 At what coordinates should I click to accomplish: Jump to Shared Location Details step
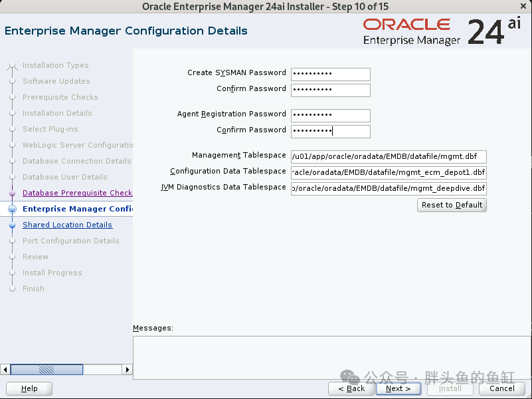click(67, 225)
